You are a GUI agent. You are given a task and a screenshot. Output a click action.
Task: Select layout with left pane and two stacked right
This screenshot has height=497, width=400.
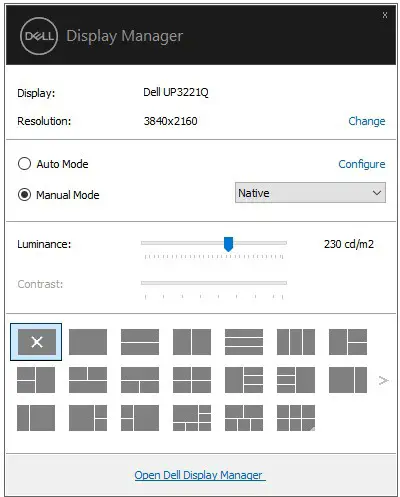[348, 342]
